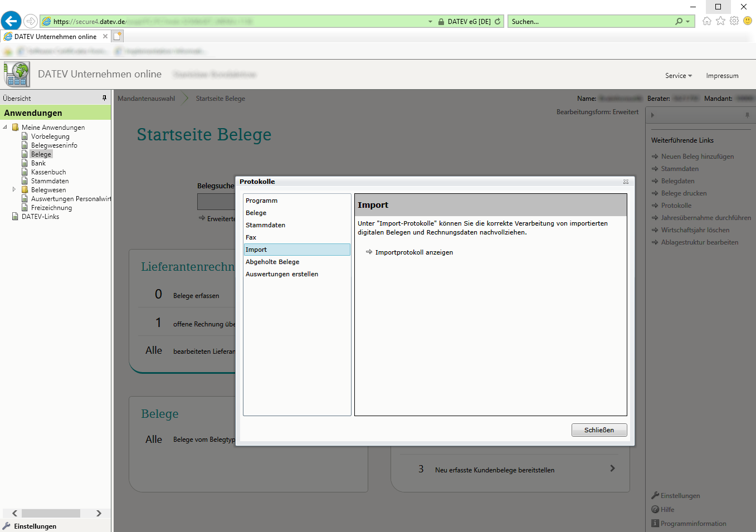Open Ablagestruktur bearbeiten link
The height and width of the screenshot is (532, 756).
(x=699, y=242)
